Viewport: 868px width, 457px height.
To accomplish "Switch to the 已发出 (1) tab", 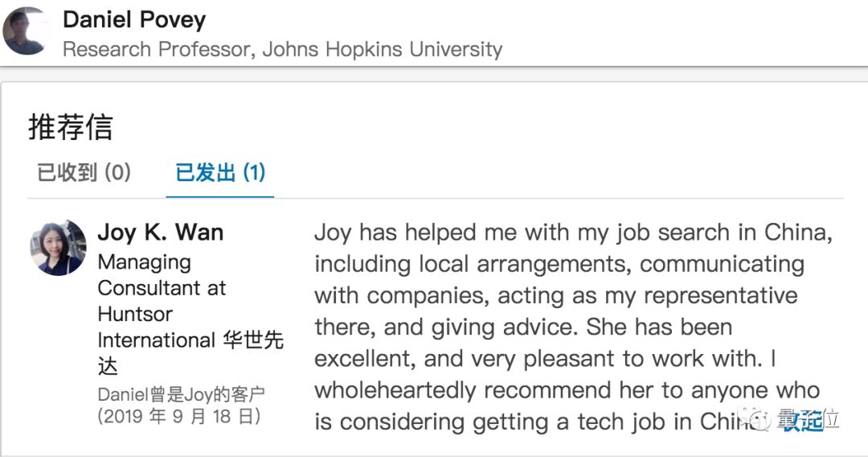I will tap(220, 172).
